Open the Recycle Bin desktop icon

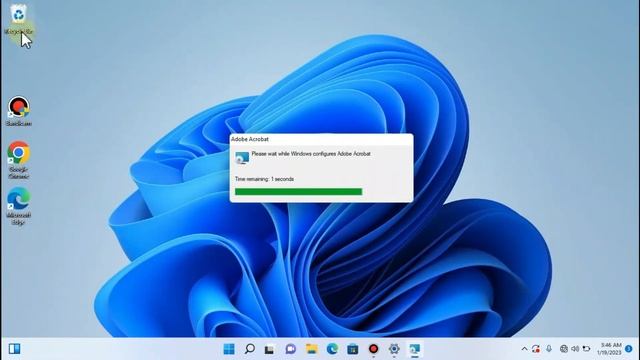pyautogui.click(x=18, y=19)
